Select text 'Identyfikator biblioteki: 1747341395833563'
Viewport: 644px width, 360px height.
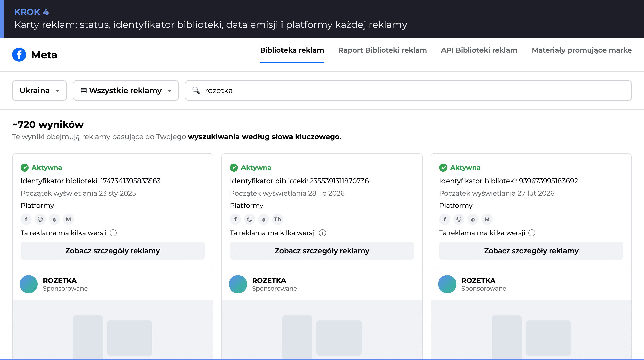[x=91, y=181]
